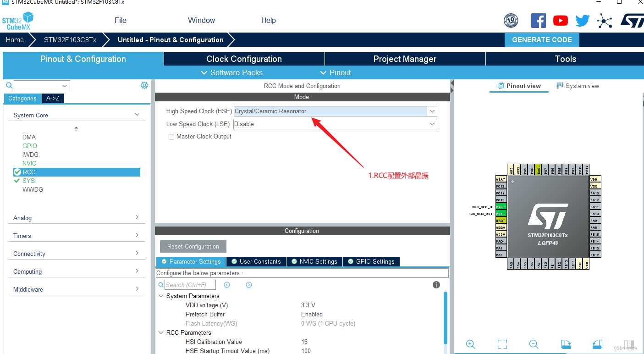Open the File menu

(x=121, y=20)
